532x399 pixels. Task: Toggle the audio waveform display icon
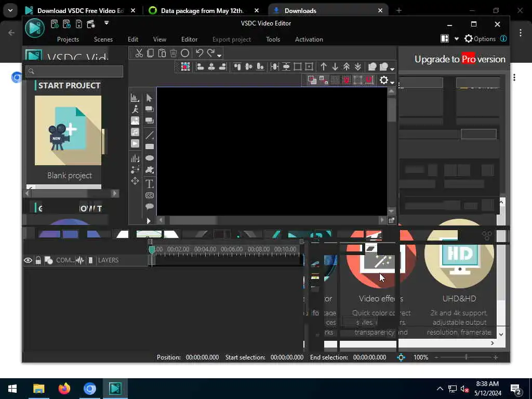pyautogui.click(x=79, y=260)
